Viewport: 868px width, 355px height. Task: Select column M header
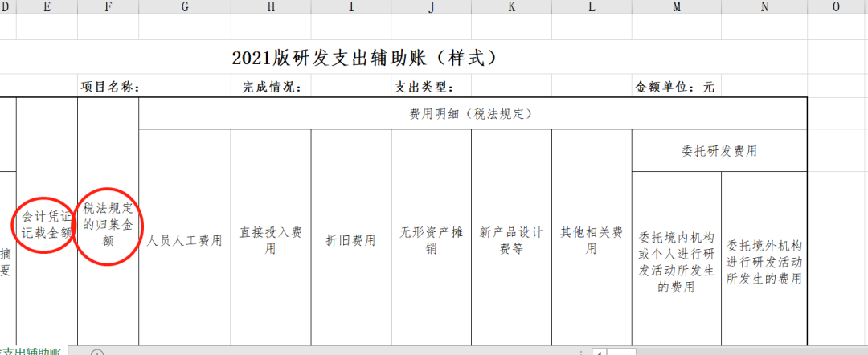(x=677, y=6)
